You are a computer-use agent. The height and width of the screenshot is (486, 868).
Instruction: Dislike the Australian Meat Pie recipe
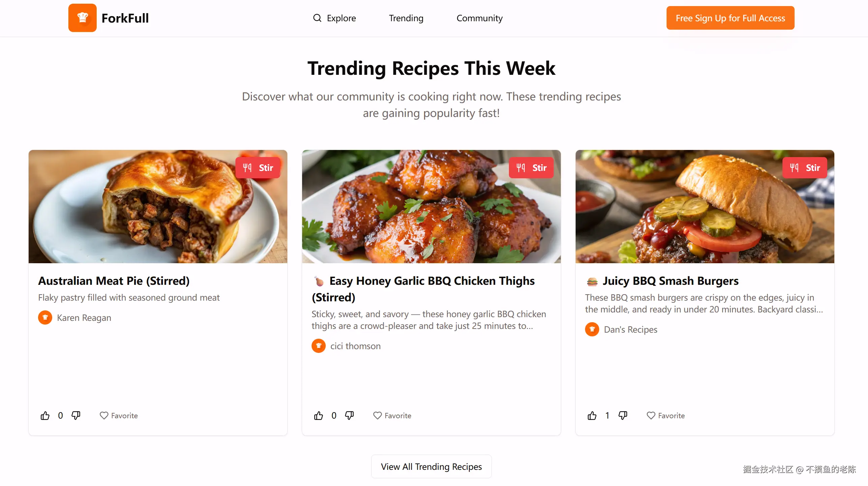click(76, 416)
